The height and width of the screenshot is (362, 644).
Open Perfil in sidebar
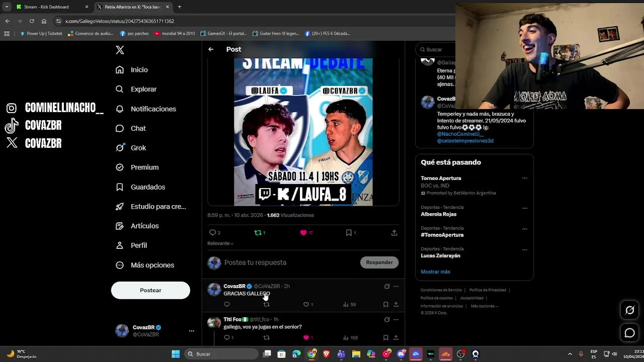click(x=131, y=245)
